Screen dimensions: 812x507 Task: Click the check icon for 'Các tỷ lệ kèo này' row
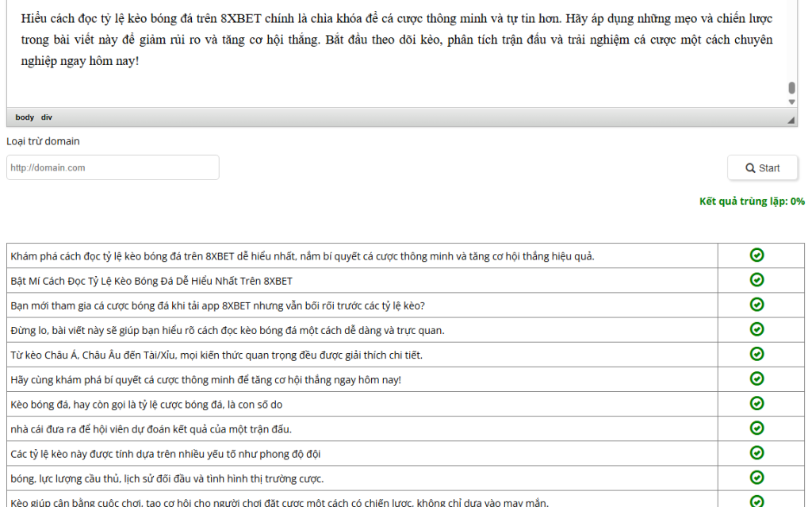click(756, 453)
